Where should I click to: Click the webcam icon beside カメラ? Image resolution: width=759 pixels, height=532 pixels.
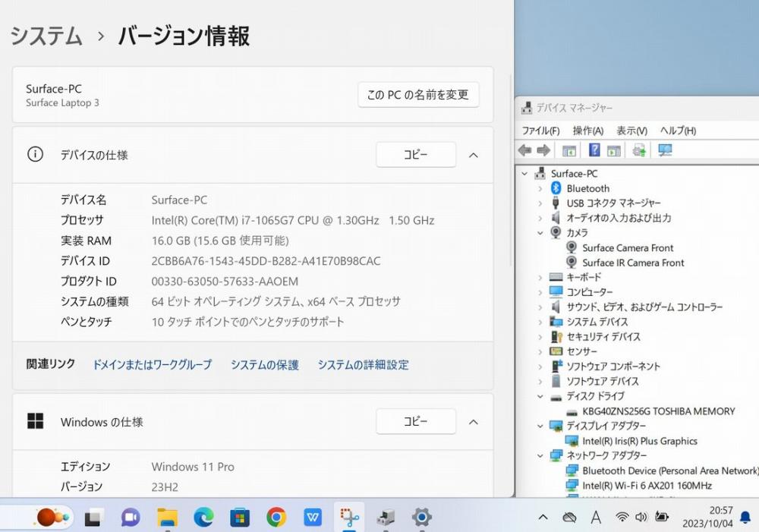coord(556,233)
